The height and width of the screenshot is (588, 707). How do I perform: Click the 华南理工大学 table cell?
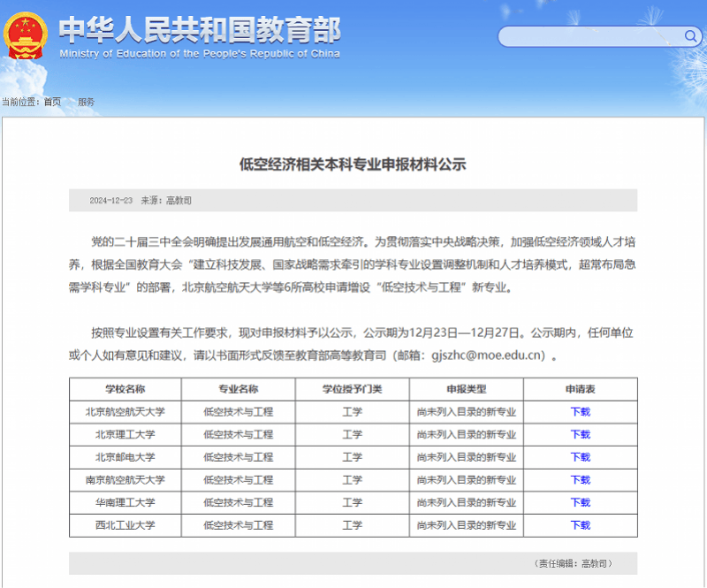(x=125, y=502)
